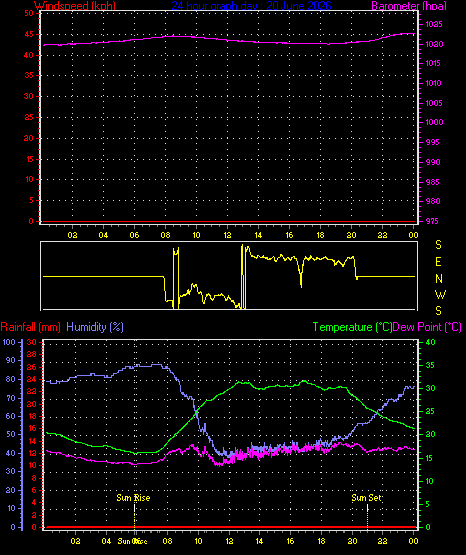Image resolution: width=466 pixels, height=555 pixels.
Task: Click barometer axis value 995
Action: 432,142
